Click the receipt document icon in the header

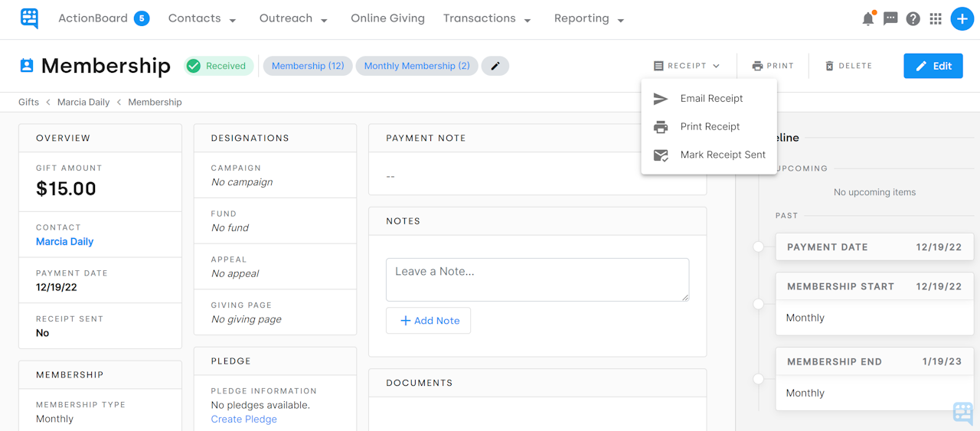click(x=658, y=66)
